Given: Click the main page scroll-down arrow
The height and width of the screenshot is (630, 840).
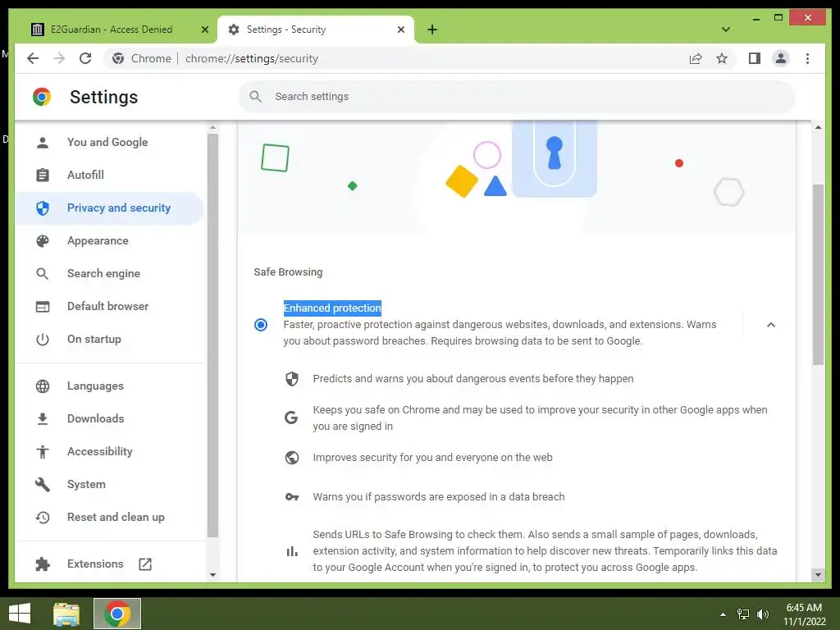Looking at the screenshot, I should pyautogui.click(x=818, y=575).
